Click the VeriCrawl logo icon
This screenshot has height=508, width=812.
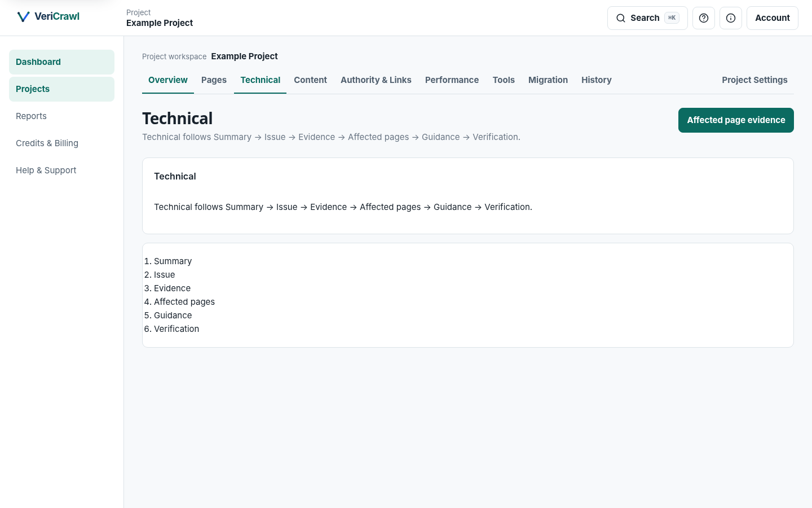(23, 17)
